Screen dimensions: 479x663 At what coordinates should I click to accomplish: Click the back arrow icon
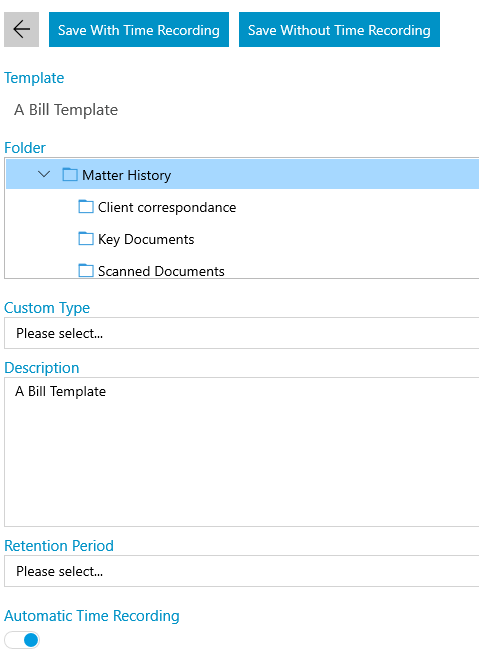[22, 30]
